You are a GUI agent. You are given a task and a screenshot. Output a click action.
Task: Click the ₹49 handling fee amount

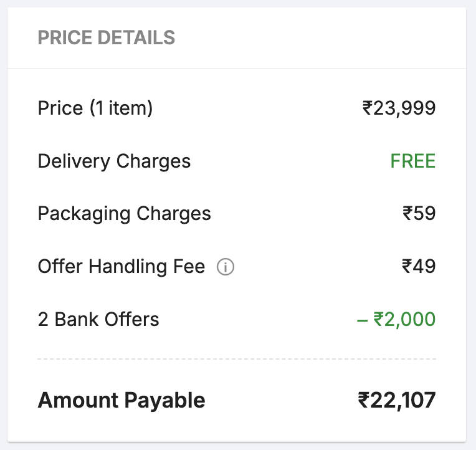(x=419, y=267)
